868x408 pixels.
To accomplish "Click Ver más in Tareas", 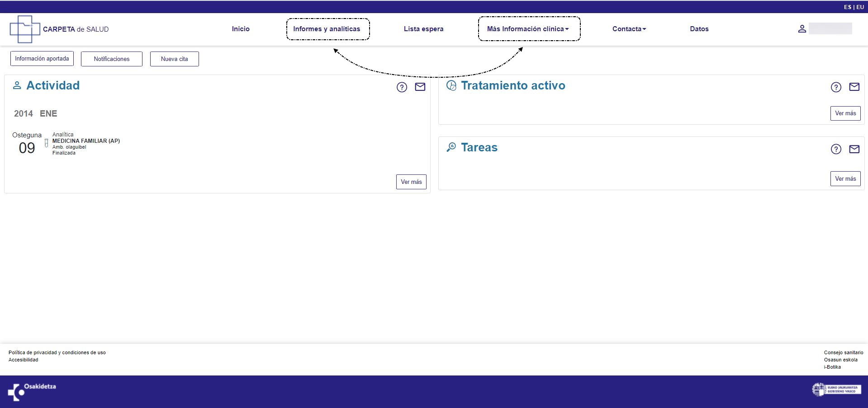I will [x=845, y=178].
